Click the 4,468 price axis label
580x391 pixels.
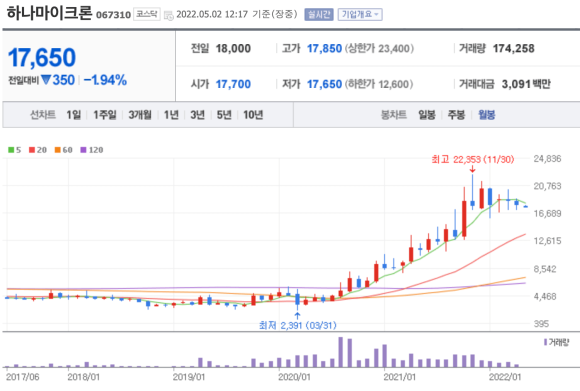click(x=545, y=297)
